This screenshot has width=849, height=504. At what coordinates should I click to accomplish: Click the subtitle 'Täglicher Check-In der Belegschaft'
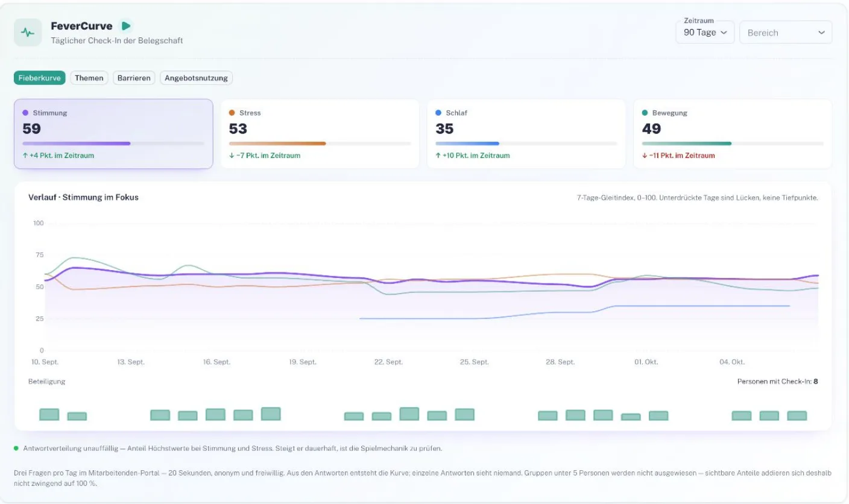(x=117, y=41)
